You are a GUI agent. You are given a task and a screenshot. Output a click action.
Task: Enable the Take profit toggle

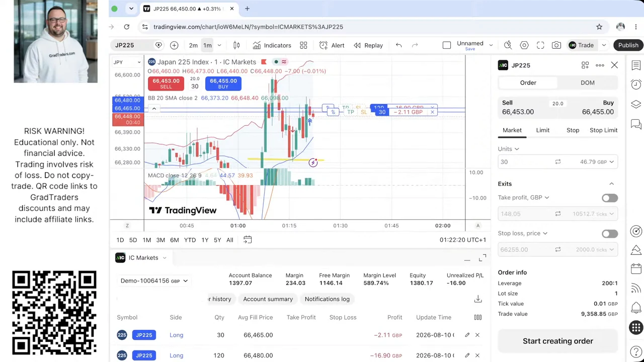click(610, 198)
